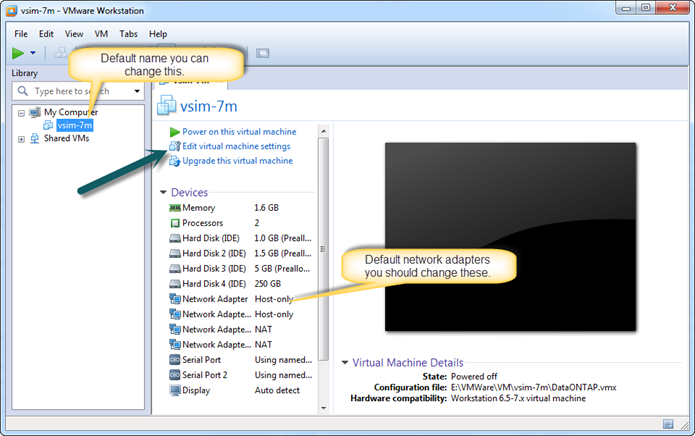This screenshot has width=695, height=436.
Task: Click the black VM console preview
Action: click(x=511, y=237)
